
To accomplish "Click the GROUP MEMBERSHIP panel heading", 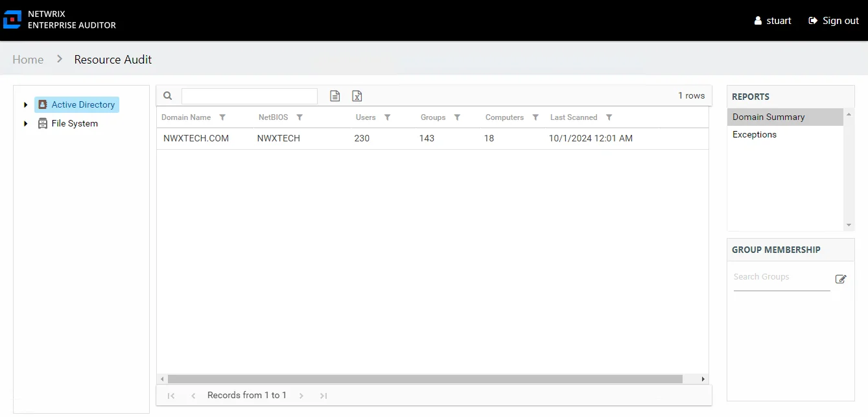I will click(776, 250).
